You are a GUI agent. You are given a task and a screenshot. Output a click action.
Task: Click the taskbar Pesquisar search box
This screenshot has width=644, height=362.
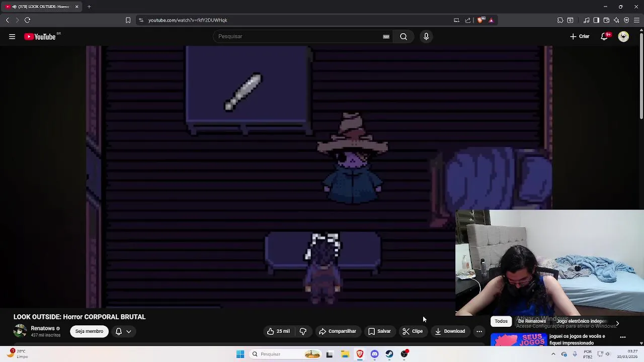click(x=286, y=354)
